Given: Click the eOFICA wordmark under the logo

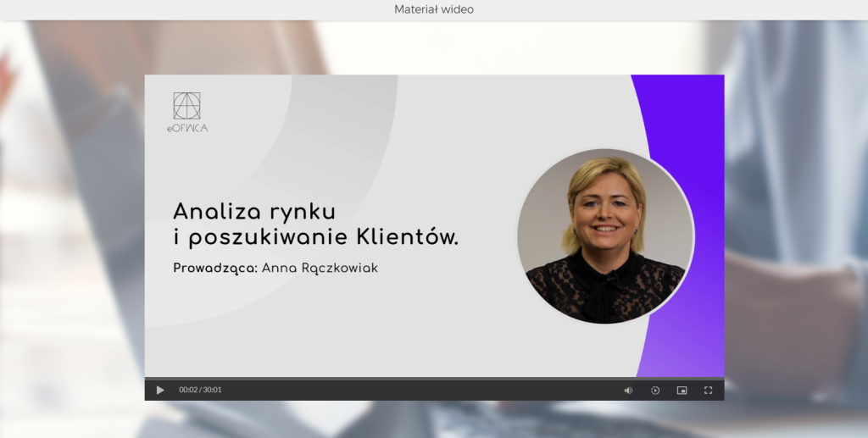Looking at the screenshot, I should (186, 128).
